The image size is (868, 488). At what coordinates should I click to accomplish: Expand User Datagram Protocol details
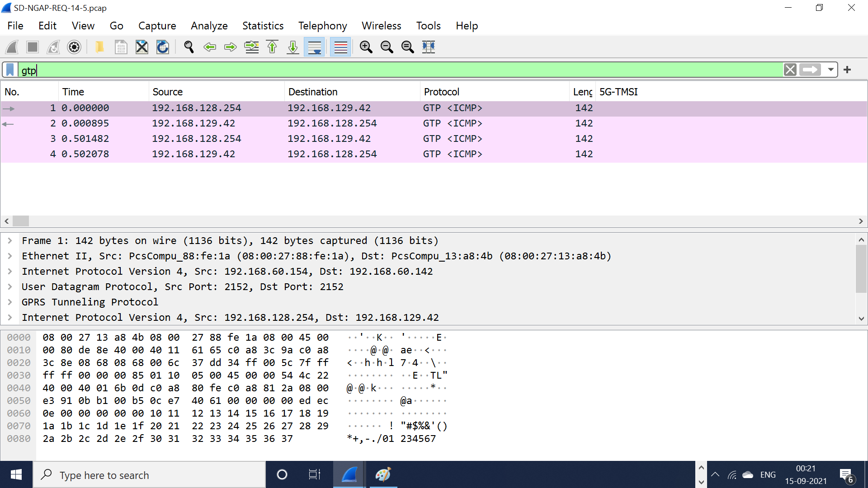pos(9,286)
